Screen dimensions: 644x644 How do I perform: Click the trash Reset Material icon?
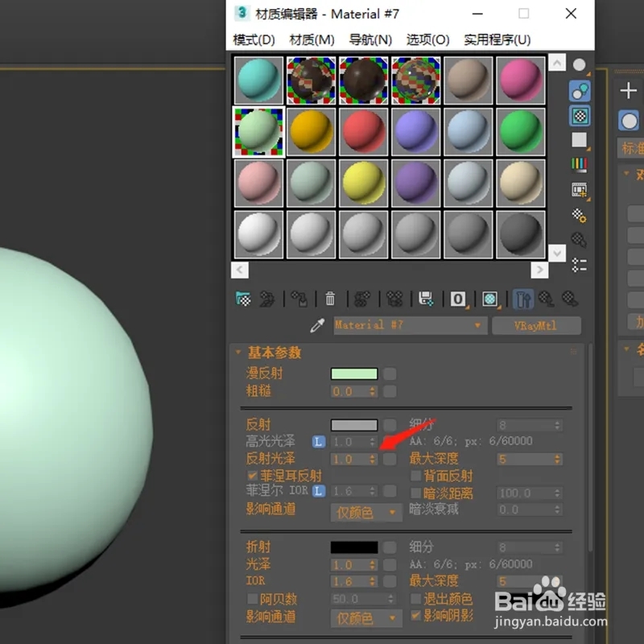pyautogui.click(x=330, y=299)
